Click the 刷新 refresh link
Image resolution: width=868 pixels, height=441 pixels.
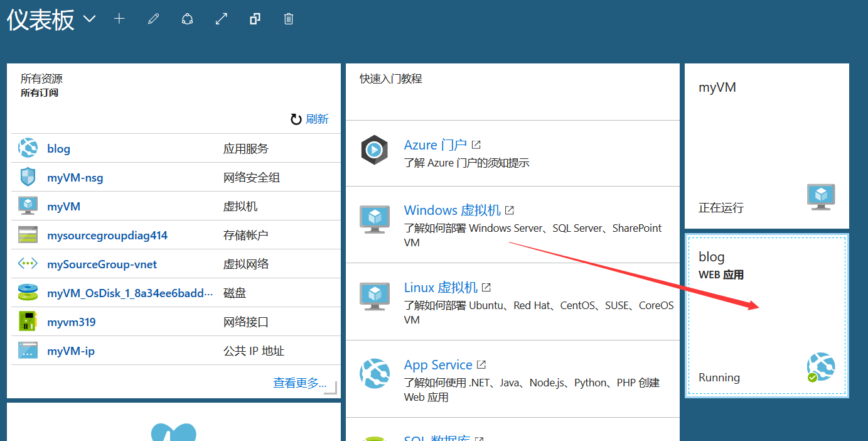pyautogui.click(x=317, y=119)
